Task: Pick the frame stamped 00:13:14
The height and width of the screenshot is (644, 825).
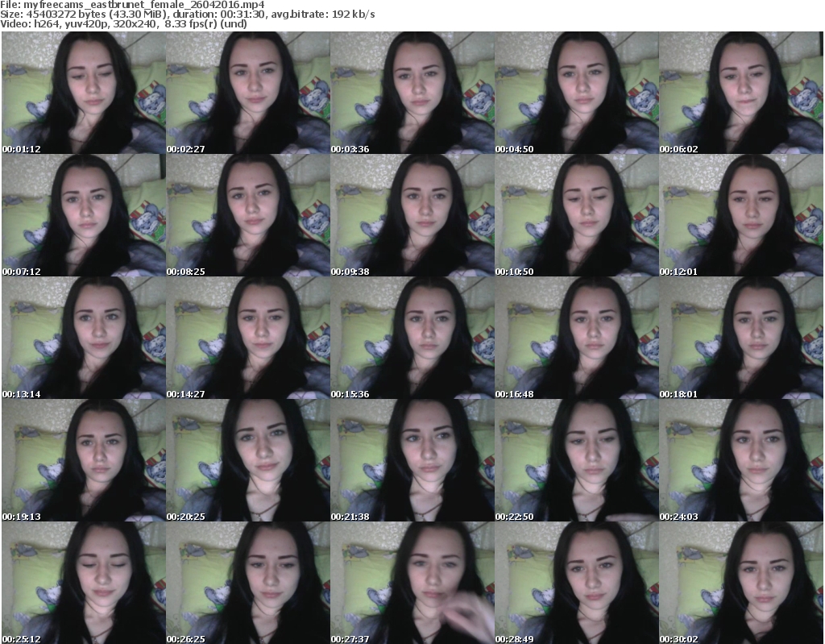Action: tap(84, 338)
